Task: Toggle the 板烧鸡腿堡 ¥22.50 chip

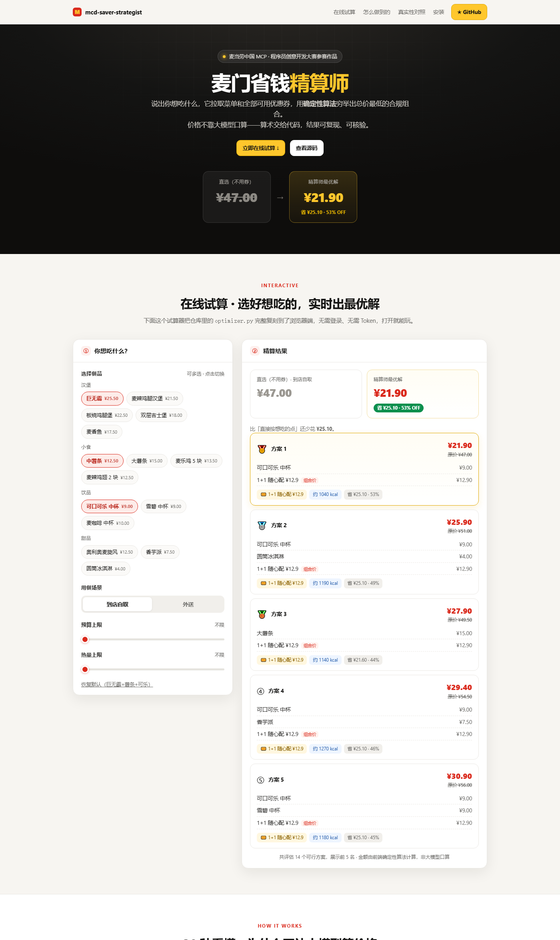Action: coord(107,415)
